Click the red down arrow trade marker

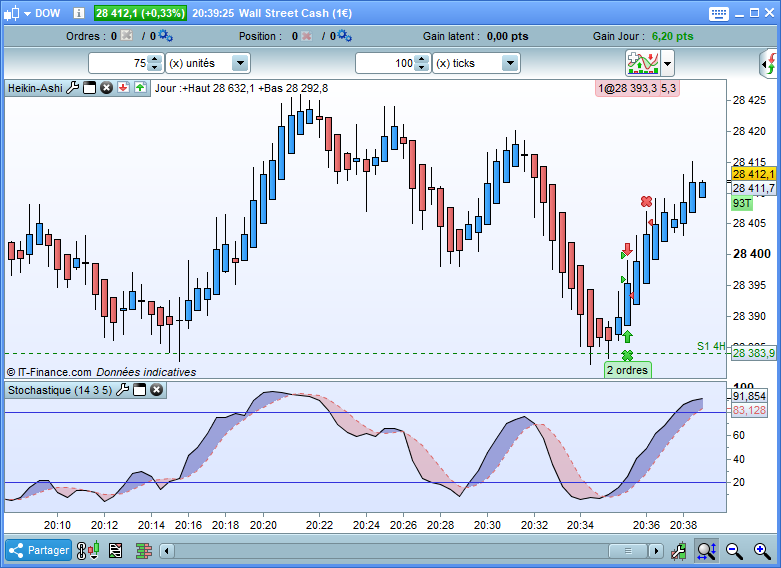[628, 249]
